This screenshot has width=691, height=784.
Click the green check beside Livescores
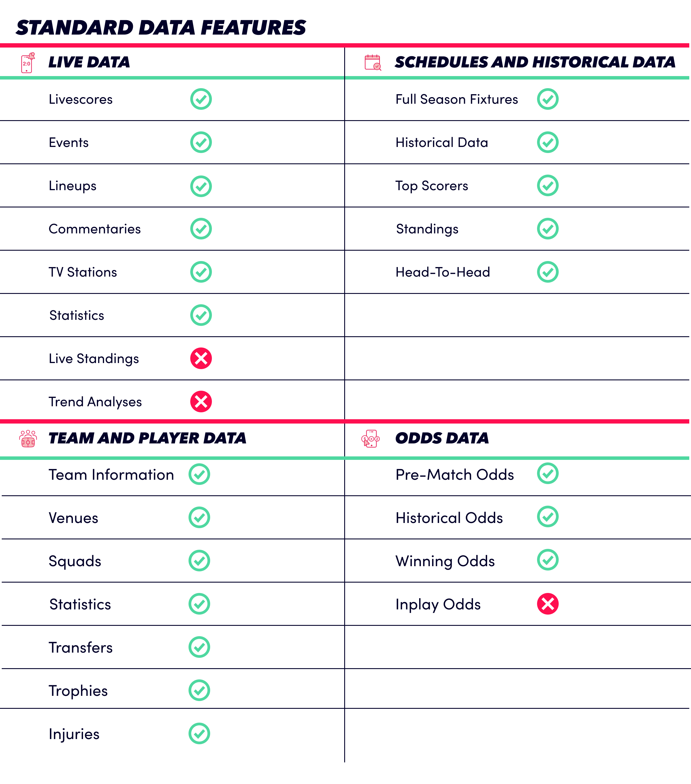[201, 99]
